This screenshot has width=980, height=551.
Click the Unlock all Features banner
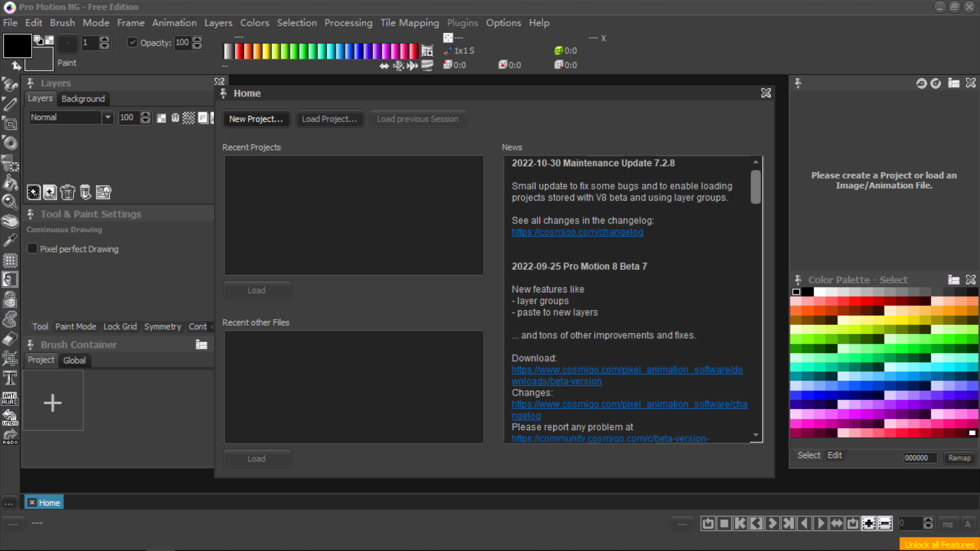[939, 544]
